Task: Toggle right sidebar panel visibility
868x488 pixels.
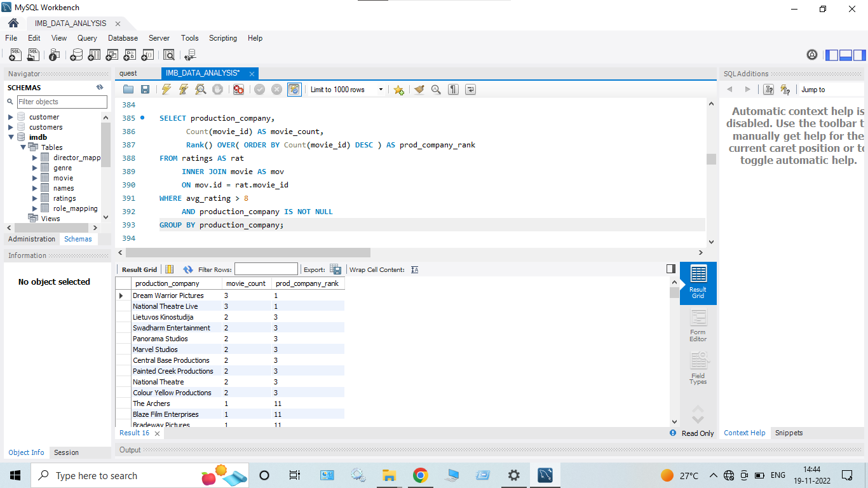Action: (x=860, y=55)
